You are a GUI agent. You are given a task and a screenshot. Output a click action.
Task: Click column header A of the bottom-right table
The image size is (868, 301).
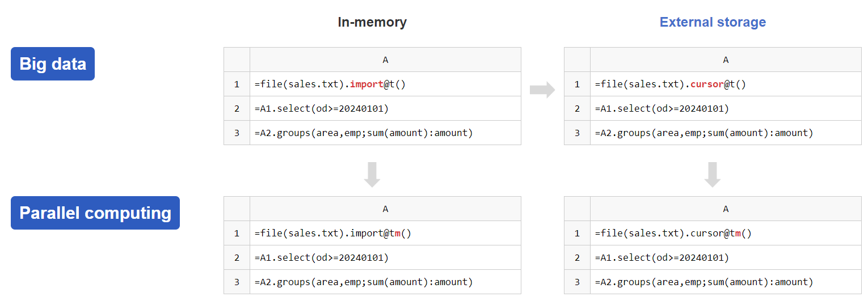tap(726, 209)
